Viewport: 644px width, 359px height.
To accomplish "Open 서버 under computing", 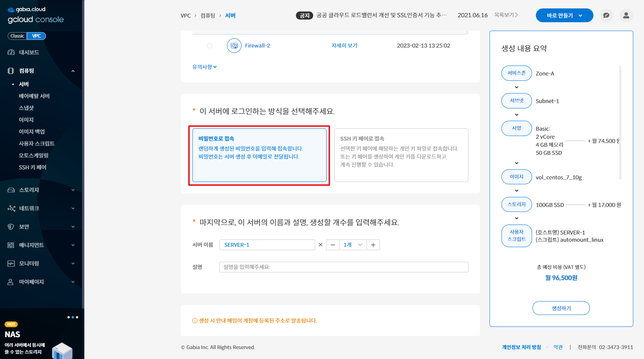I will [x=24, y=84].
